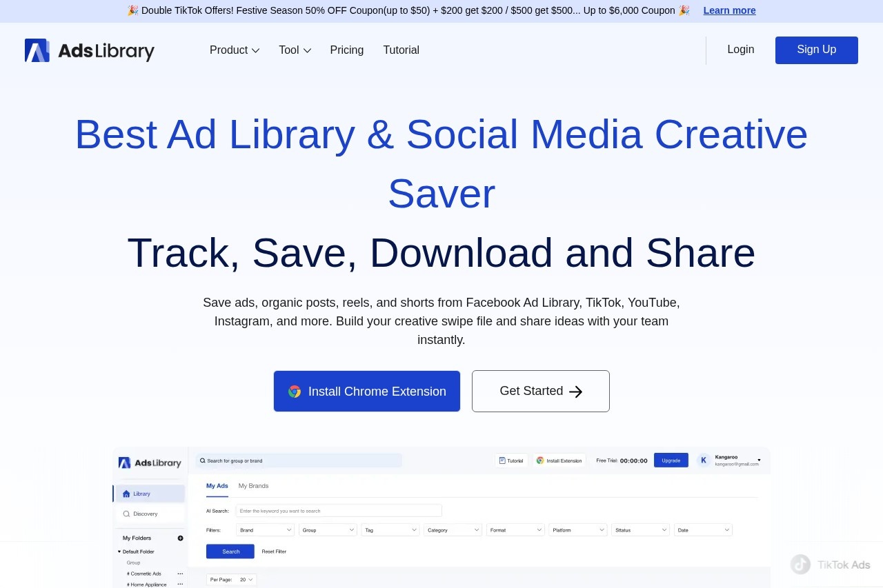Open the Format filter dropdown

[516, 530]
